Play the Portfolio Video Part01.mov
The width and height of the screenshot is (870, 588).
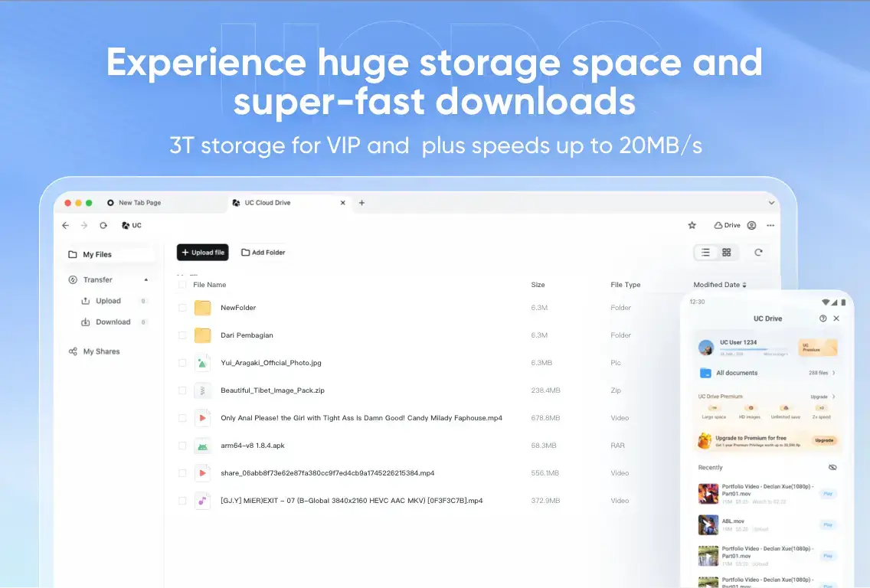pos(829,494)
